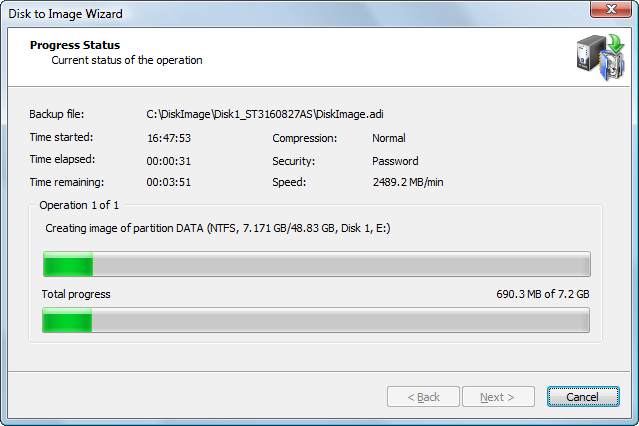Click the disabled Back button

[x=423, y=397]
